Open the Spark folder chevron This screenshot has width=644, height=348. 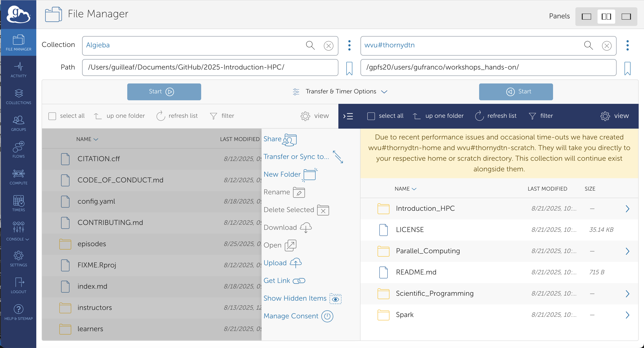627,315
